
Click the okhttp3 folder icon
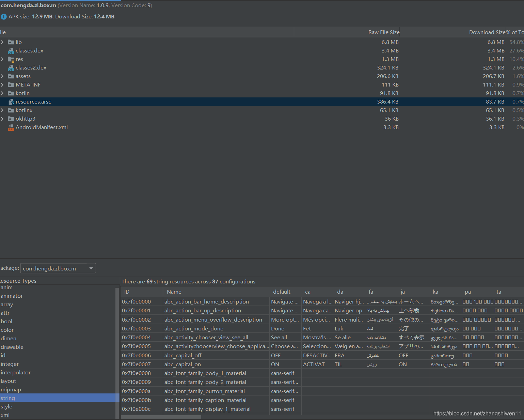pyautogui.click(x=11, y=119)
